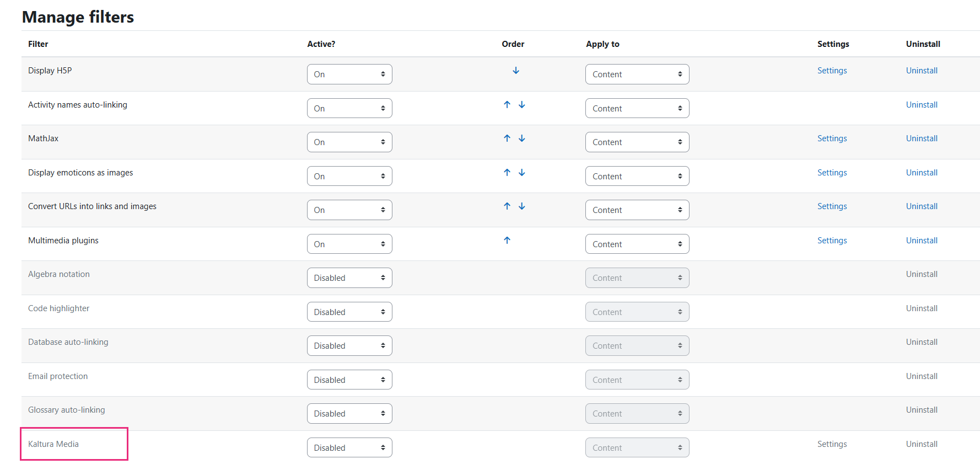Open Apply to dropdown for MathJax
The height and width of the screenshot is (464, 980).
point(637,142)
